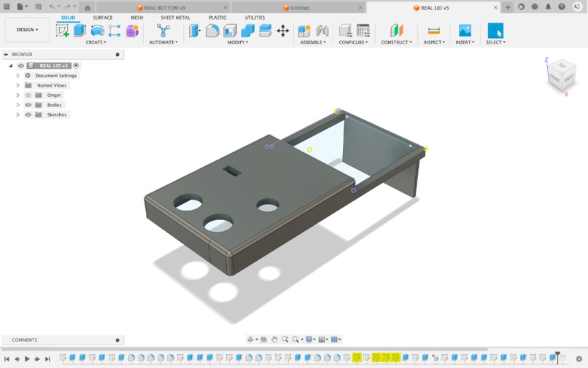The height and width of the screenshot is (368, 588).
Task: Select the Revolve tool icon
Action: click(97, 31)
